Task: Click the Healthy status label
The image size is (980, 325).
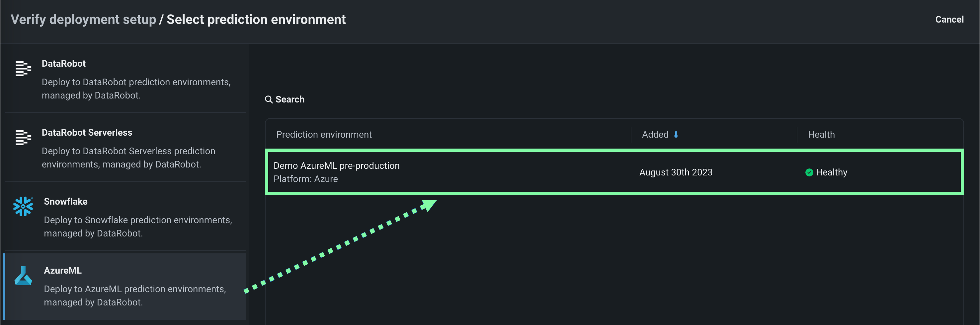Action: pos(831,172)
